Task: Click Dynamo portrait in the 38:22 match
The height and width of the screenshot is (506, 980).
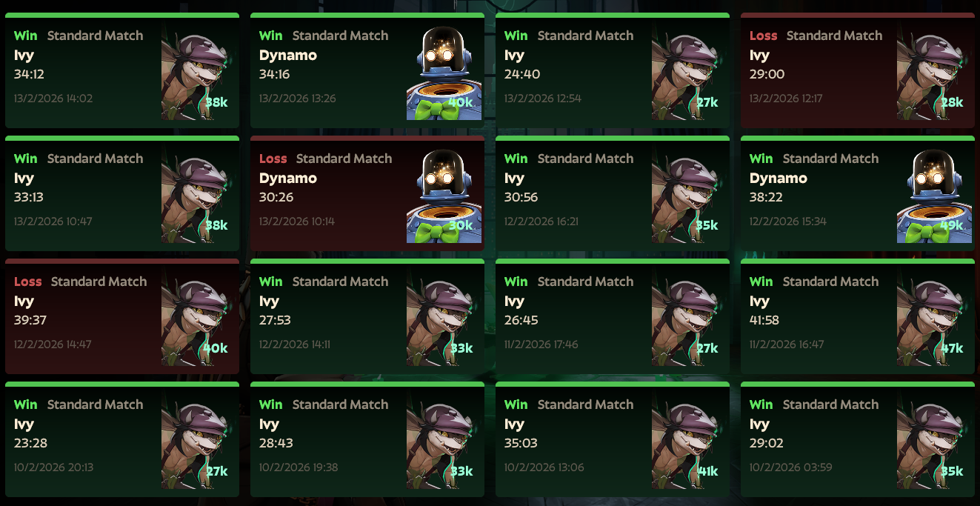Action: point(935,196)
